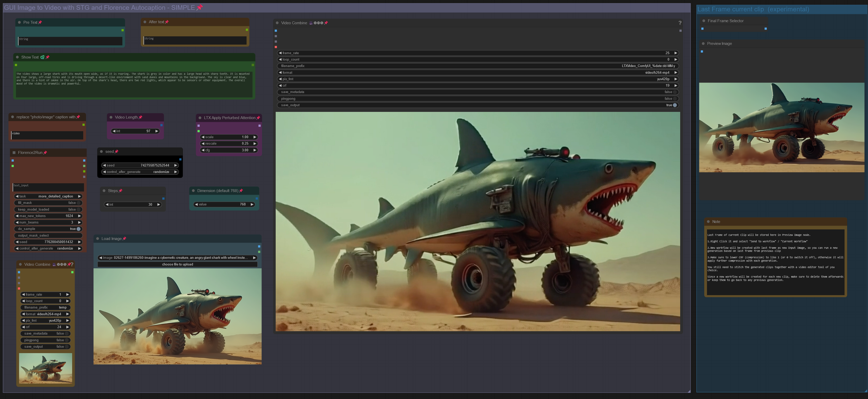
Task: Open the task dropdown showing more_detailed_caption
Action: (x=48, y=196)
